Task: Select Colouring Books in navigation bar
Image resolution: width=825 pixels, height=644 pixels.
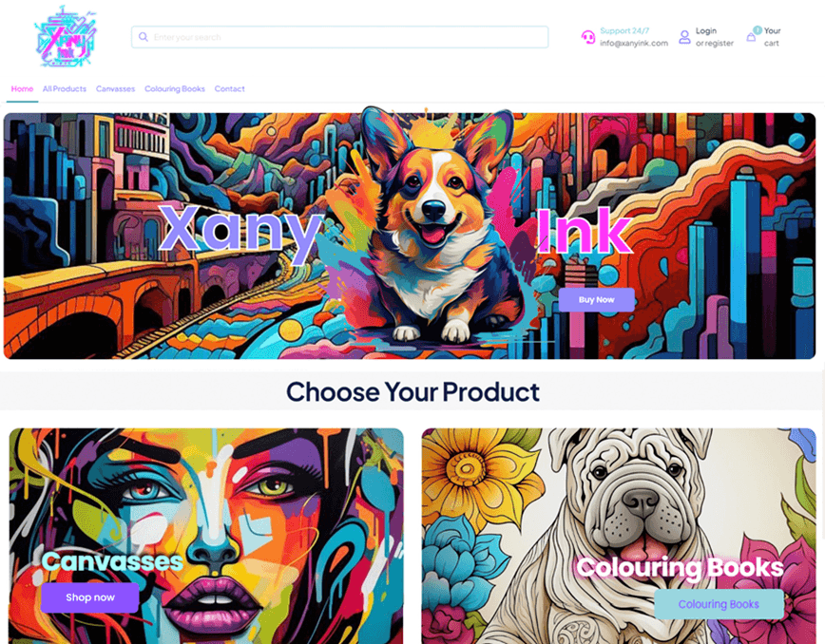Action: [x=175, y=89]
